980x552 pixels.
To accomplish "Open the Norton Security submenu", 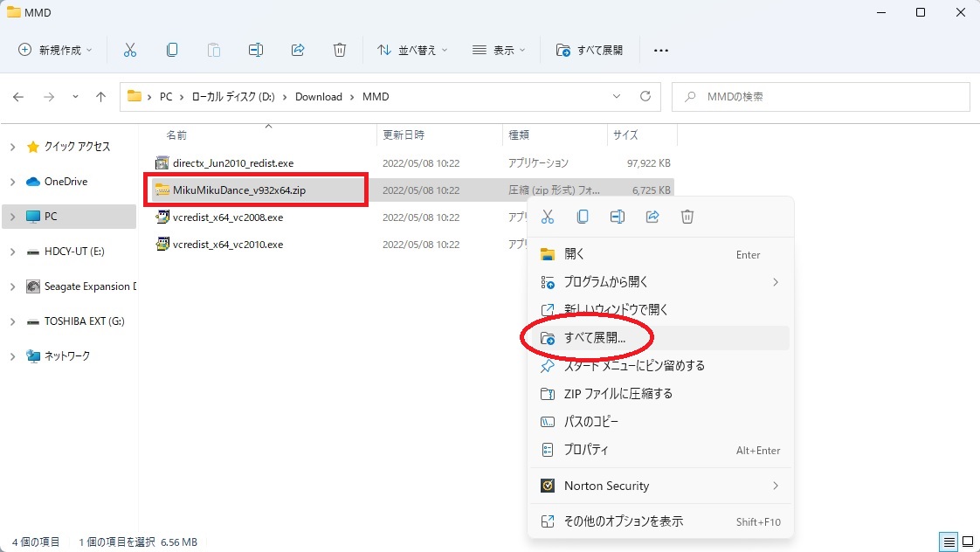I will click(660, 486).
